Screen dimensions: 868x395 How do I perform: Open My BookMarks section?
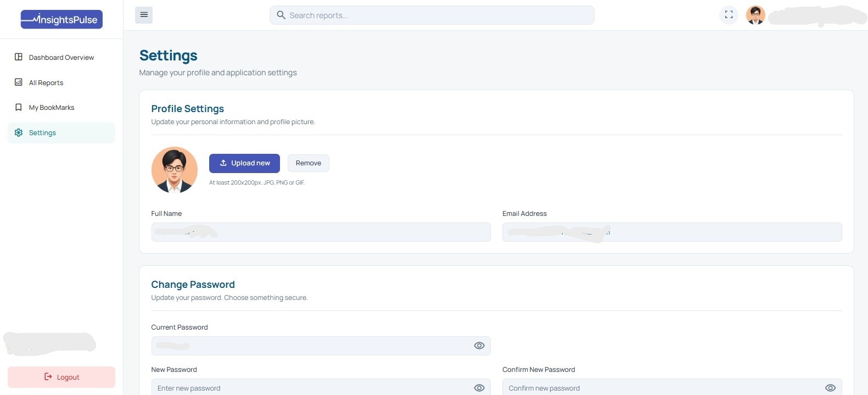[x=61, y=108]
